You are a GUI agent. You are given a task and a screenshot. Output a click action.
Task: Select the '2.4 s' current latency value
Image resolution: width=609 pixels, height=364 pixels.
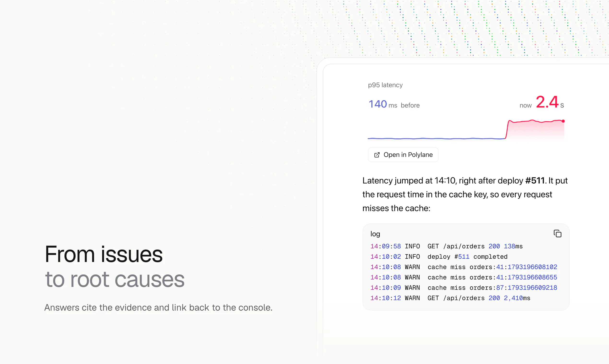pos(550,102)
